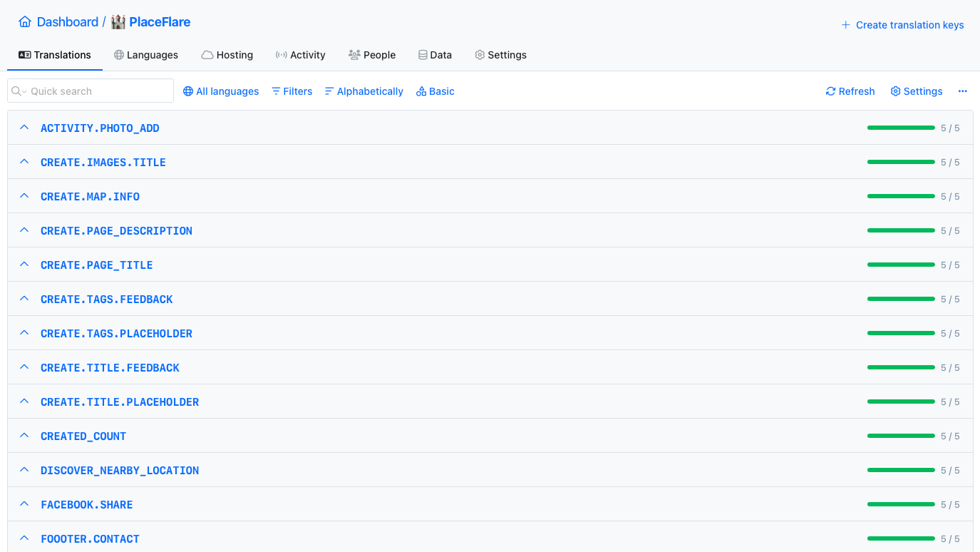Open the Filters menu

tap(292, 91)
